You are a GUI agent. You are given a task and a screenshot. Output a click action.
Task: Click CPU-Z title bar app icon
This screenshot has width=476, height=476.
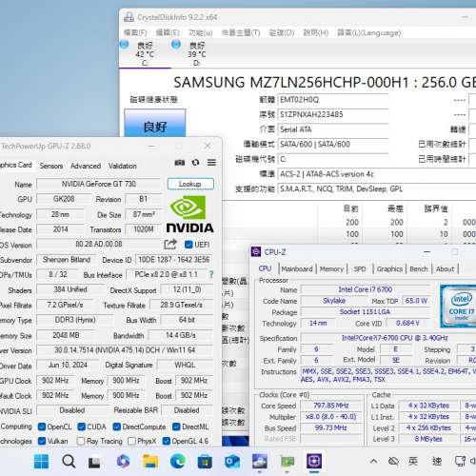(x=256, y=252)
